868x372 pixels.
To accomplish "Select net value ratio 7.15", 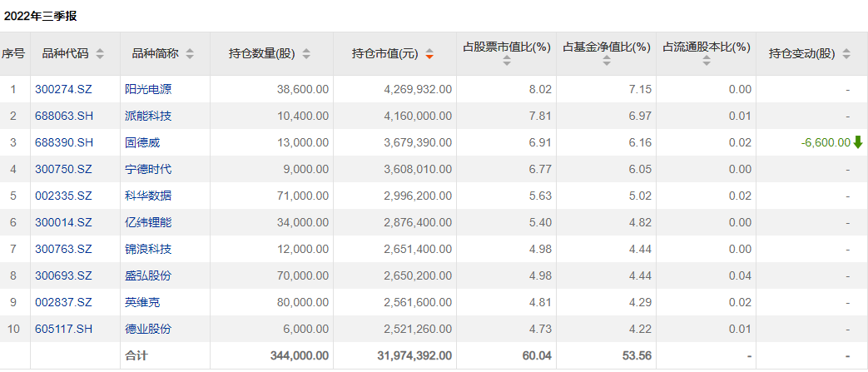I will (x=642, y=89).
